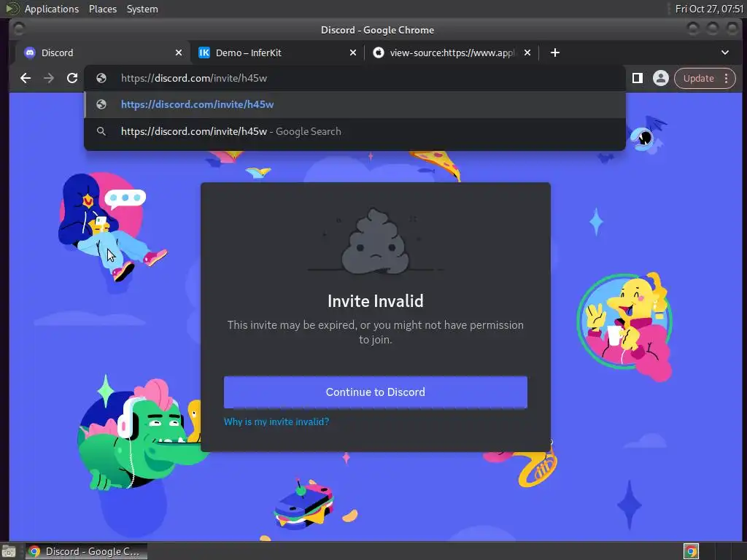This screenshot has width=747, height=560.
Task: Go back using the browser back arrow
Action: [x=26, y=78]
